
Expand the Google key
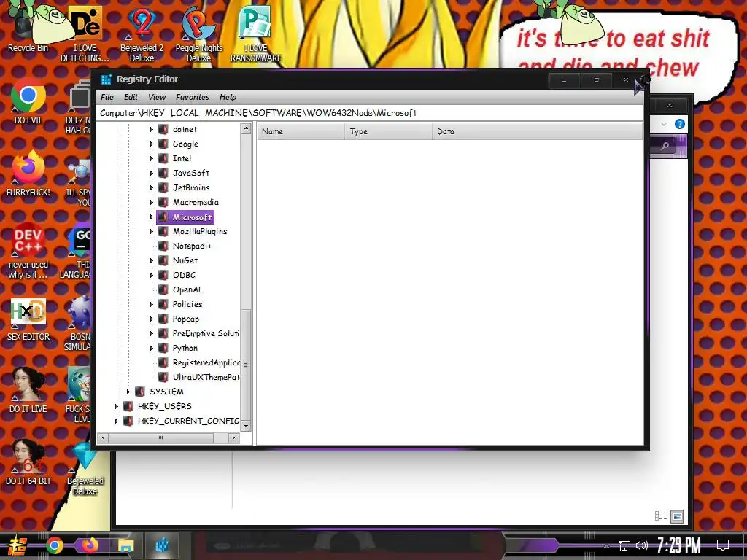point(152,144)
